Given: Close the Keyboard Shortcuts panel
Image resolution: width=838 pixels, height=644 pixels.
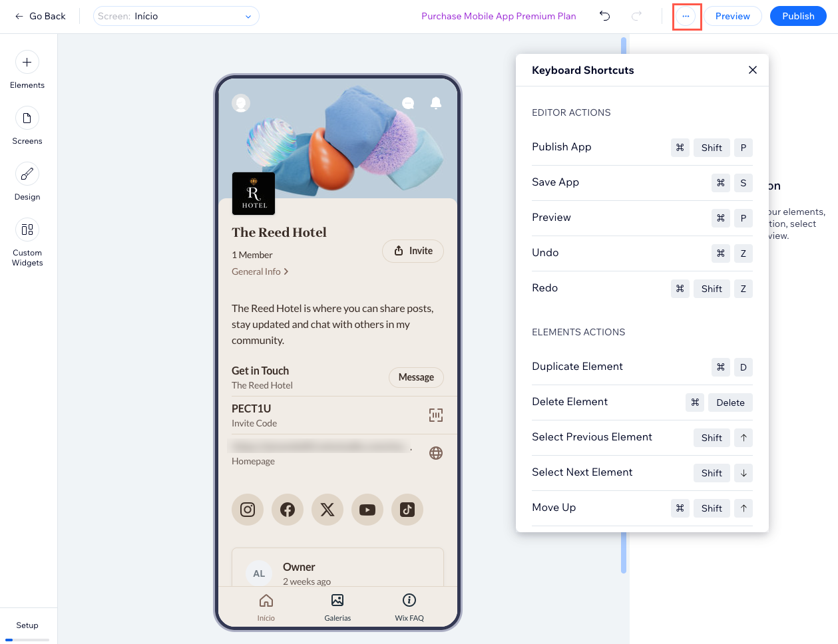Looking at the screenshot, I should 753,70.
